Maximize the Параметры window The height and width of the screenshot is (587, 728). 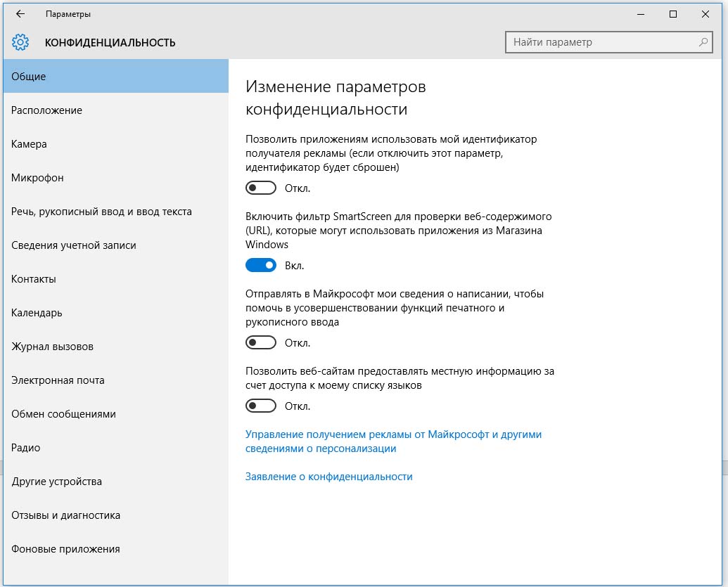tap(673, 14)
